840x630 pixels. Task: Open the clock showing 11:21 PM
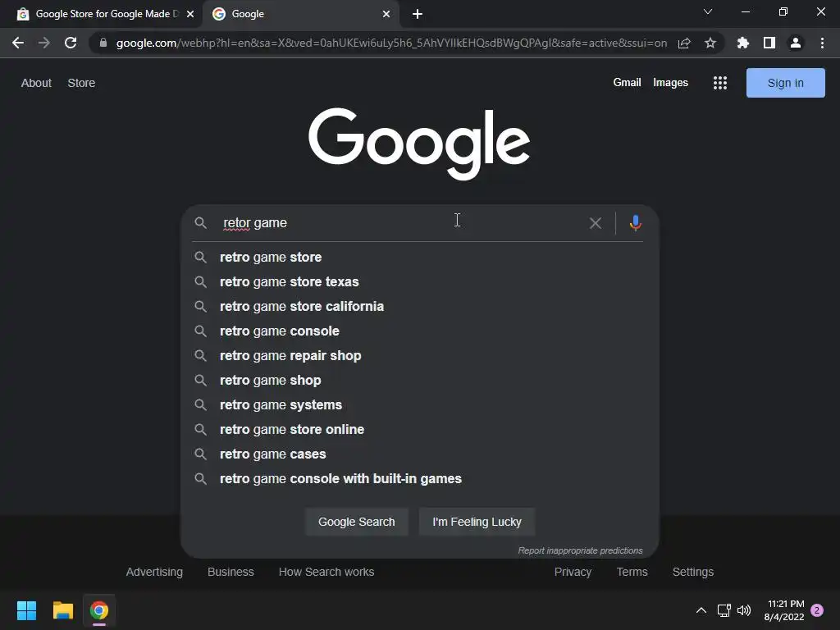pos(784,610)
